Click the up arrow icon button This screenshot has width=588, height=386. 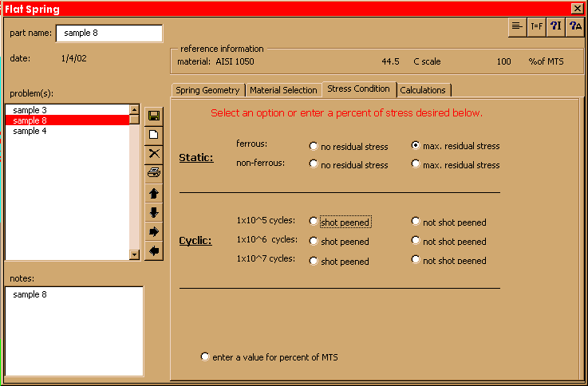[154, 193]
